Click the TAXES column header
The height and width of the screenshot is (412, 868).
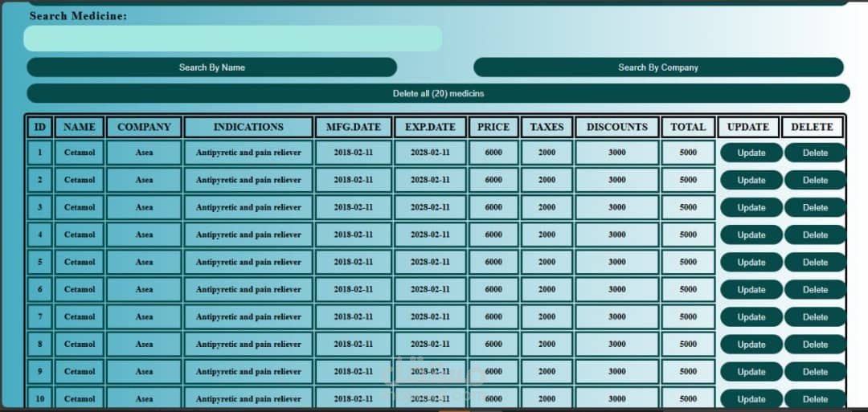[x=547, y=127]
